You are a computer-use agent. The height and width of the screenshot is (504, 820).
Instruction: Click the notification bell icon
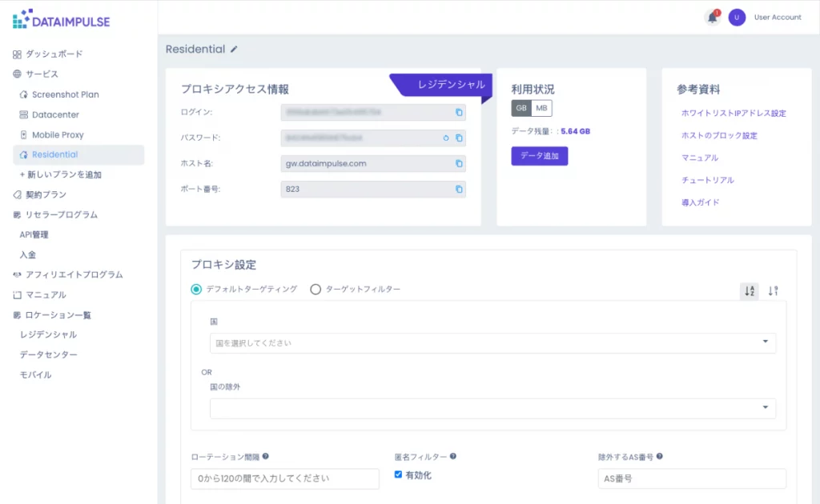pos(711,18)
